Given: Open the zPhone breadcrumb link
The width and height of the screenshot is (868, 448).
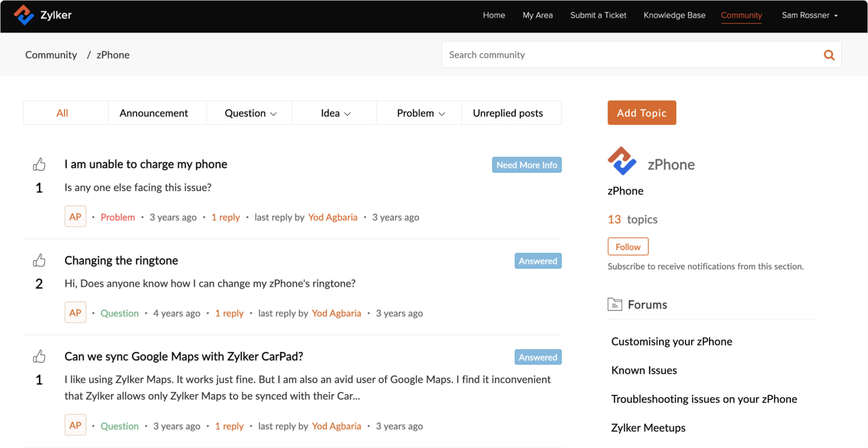Looking at the screenshot, I should click(x=113, y=55).
